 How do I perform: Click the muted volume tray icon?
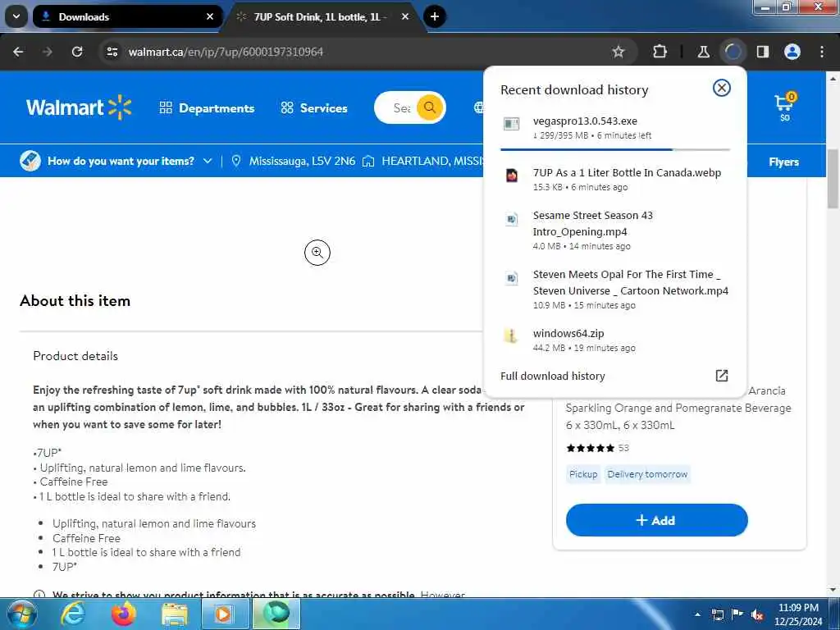[x=757, y=614]
